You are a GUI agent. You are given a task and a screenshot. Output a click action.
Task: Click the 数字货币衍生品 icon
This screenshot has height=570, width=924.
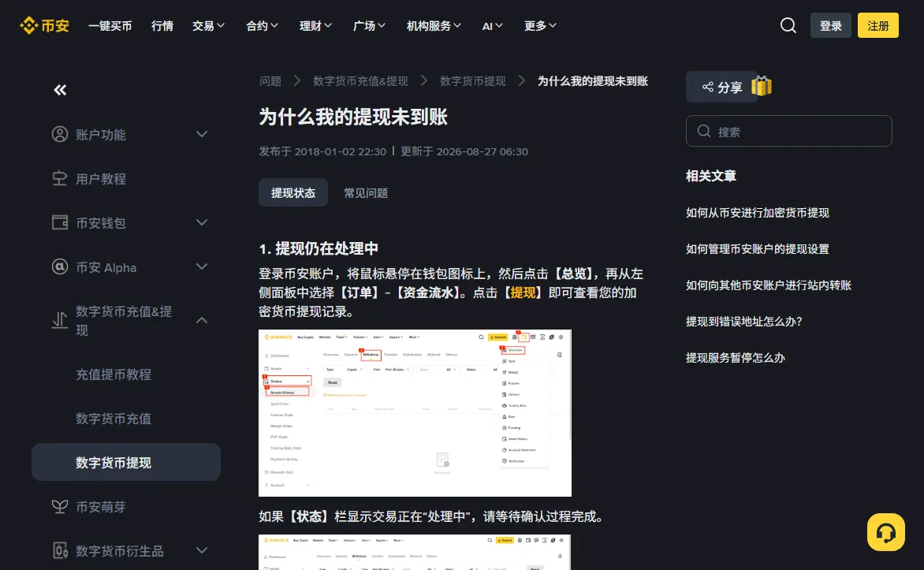pos(59,550)
